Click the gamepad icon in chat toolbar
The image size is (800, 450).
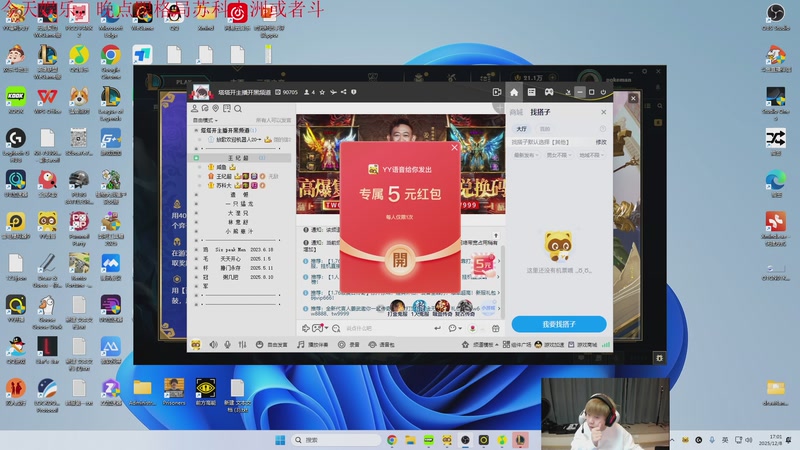click(x=318, y=329)
